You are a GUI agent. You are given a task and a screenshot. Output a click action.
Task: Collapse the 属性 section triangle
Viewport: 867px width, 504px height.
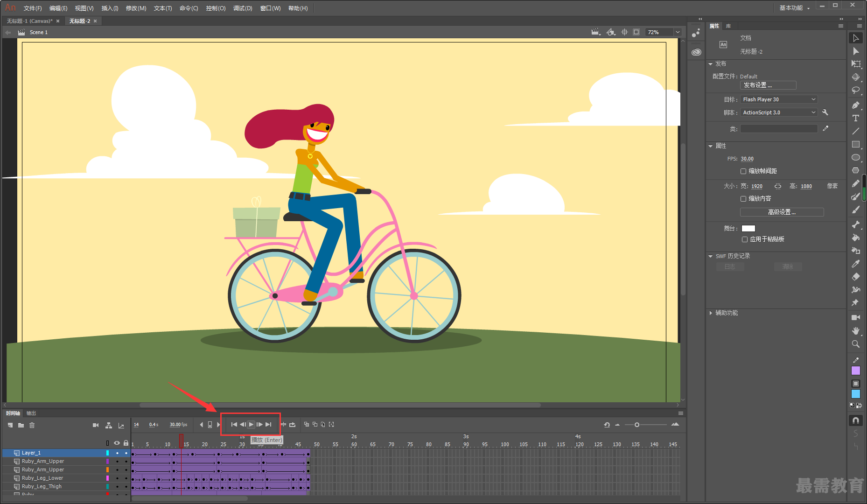click(710, 146)
